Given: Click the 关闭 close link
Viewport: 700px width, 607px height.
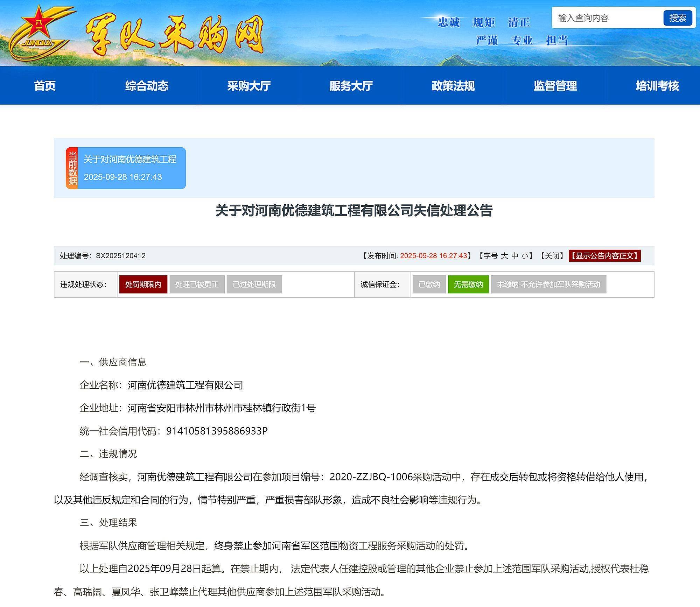Looking at the screenshot, I should click(552, 256).
